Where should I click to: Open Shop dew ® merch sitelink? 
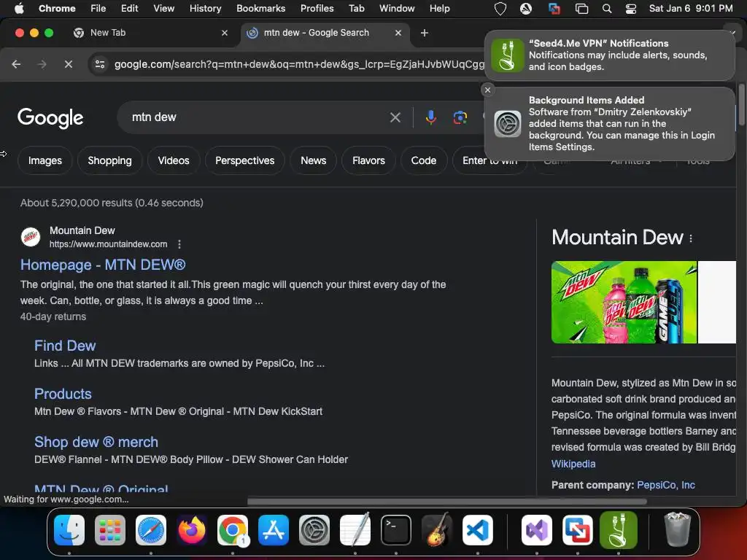(96, 442)
